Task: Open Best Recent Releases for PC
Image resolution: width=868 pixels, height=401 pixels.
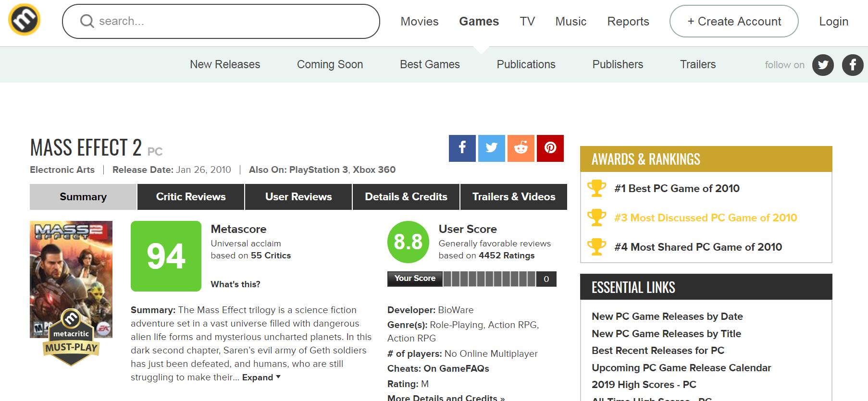Action: coord(658,351)
